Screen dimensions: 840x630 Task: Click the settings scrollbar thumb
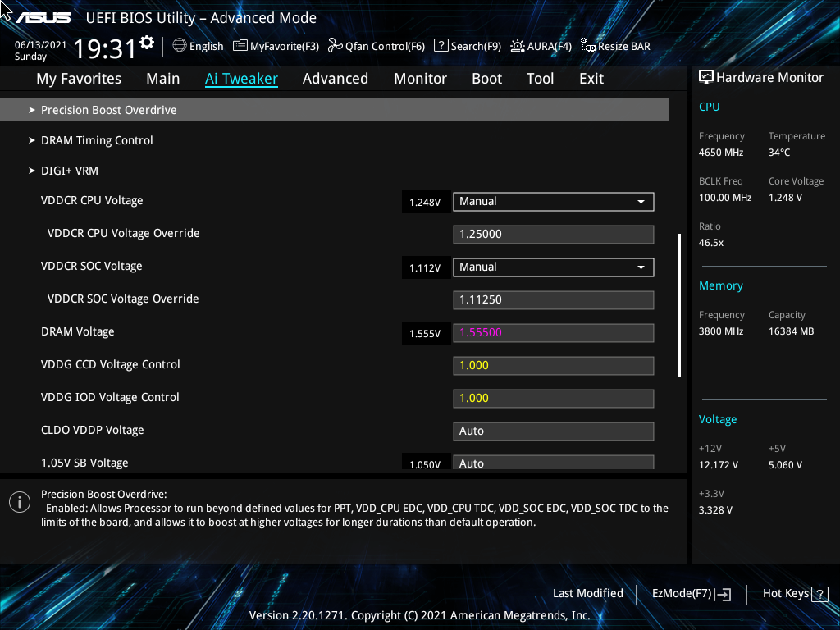coord(679,305)
